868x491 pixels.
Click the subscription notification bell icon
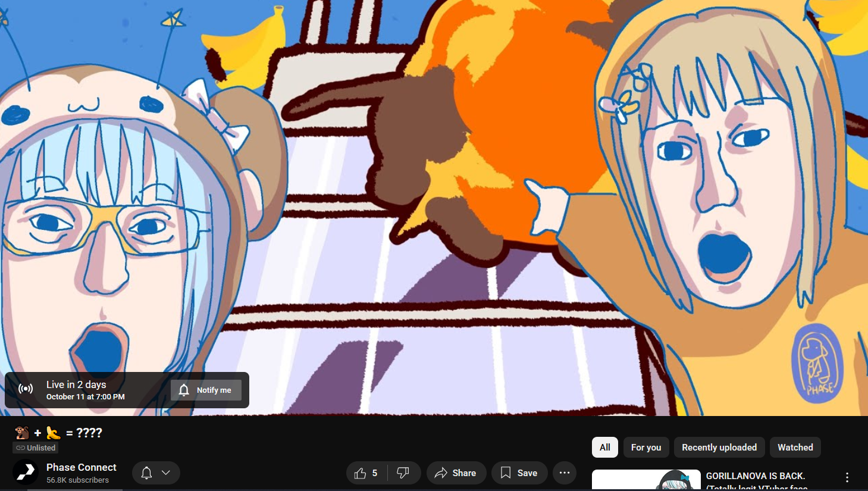146,473
